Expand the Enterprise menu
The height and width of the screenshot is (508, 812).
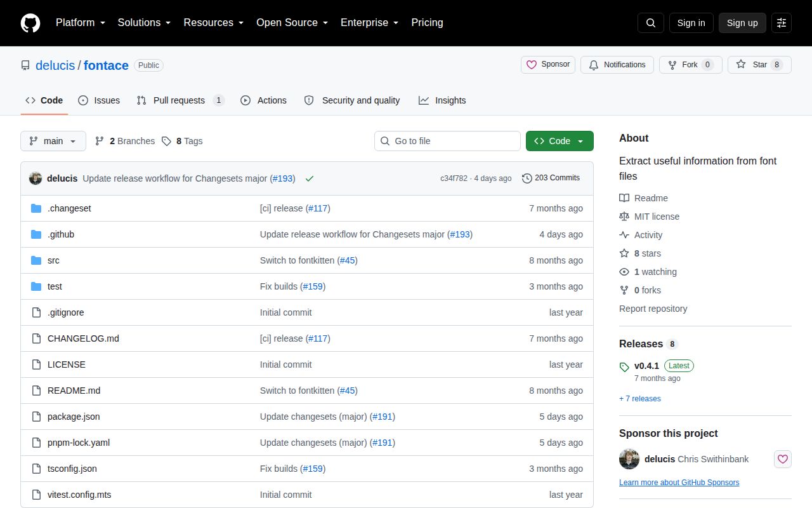(x=369, y=23)
